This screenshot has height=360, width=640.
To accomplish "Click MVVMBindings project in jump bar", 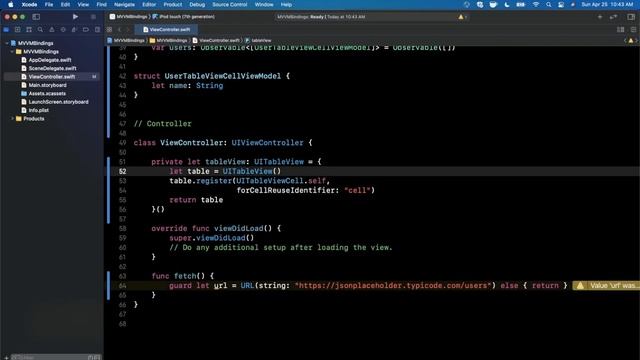I will pos(126,40).
